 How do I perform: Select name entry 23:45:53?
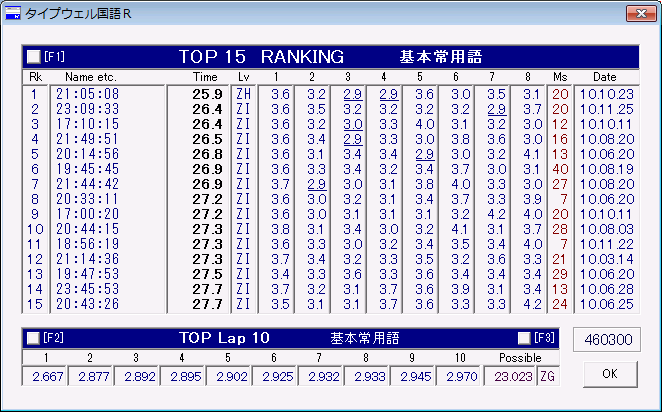click(x=88, y=289)
